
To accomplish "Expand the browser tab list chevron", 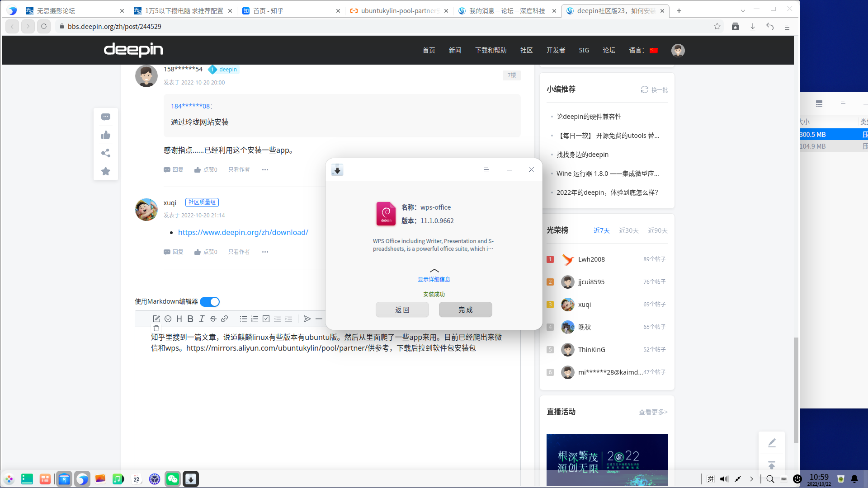I will coord(743,11).
